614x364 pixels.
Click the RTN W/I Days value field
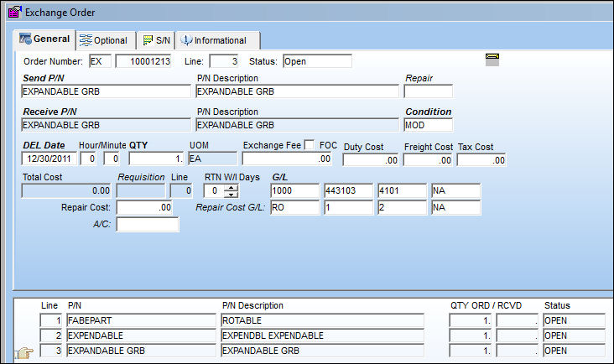click(x=214, y=191)
